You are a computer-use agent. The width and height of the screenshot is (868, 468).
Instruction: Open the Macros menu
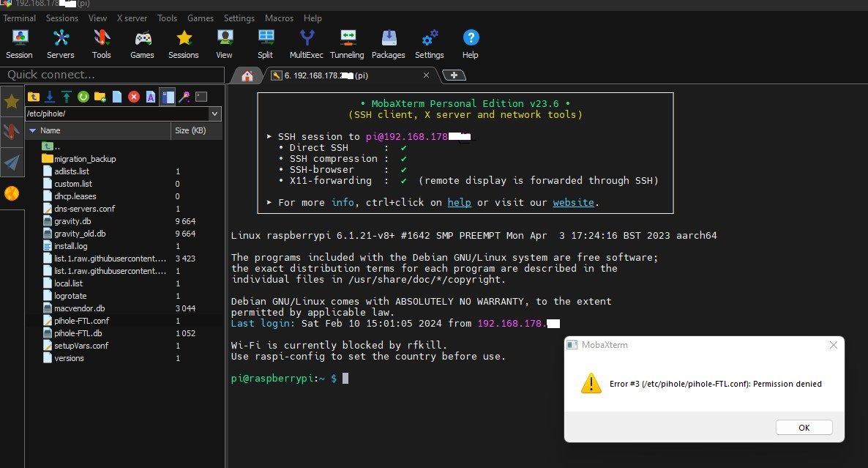click(x=279, y=18)
